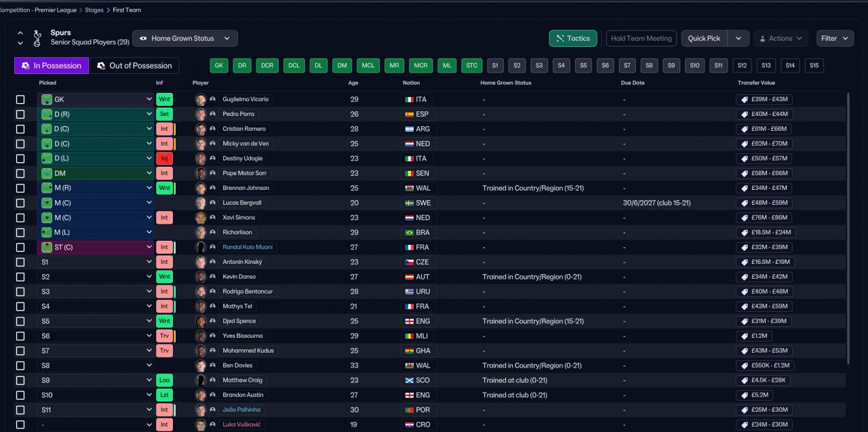Open the ST (C) position dropdown for Kolo Muani
Screen dimensions: 868x432
coord(96,247)
